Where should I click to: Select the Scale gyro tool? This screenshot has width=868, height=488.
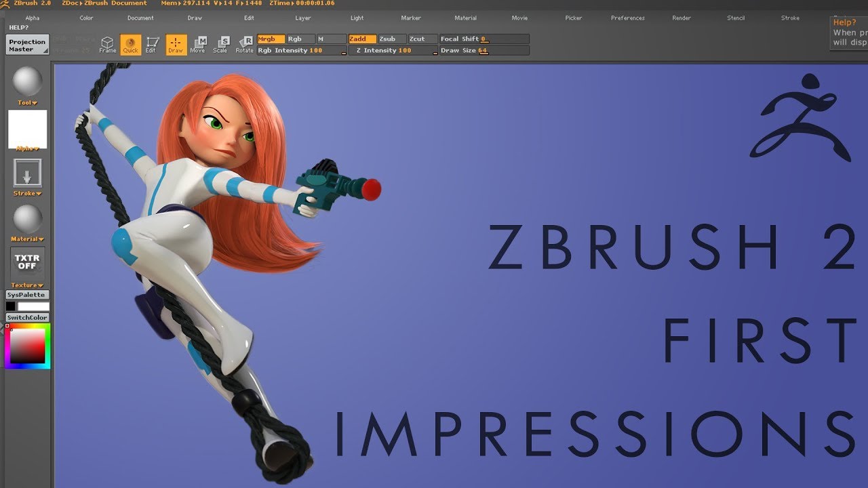(221, 45)
